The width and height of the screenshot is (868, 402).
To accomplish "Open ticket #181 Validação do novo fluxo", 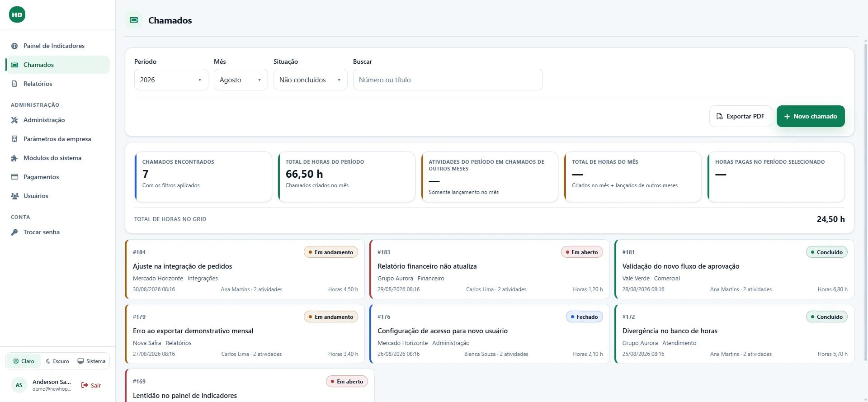I will click(x=734, y=269).
